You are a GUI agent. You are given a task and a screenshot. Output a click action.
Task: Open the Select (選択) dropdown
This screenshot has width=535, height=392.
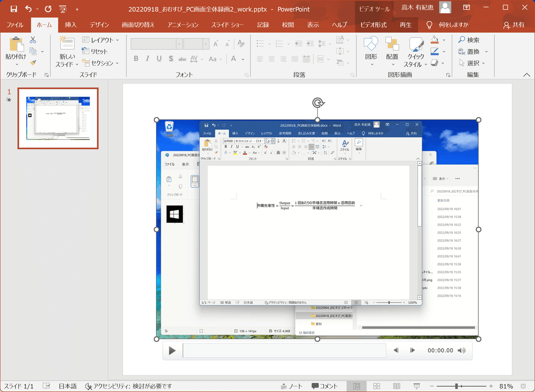472,63
